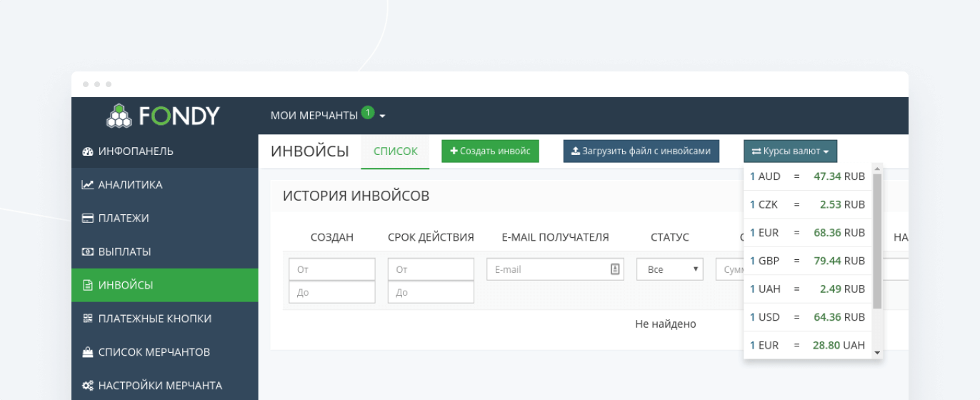Click the СТАТУС column header

[670, 237]
